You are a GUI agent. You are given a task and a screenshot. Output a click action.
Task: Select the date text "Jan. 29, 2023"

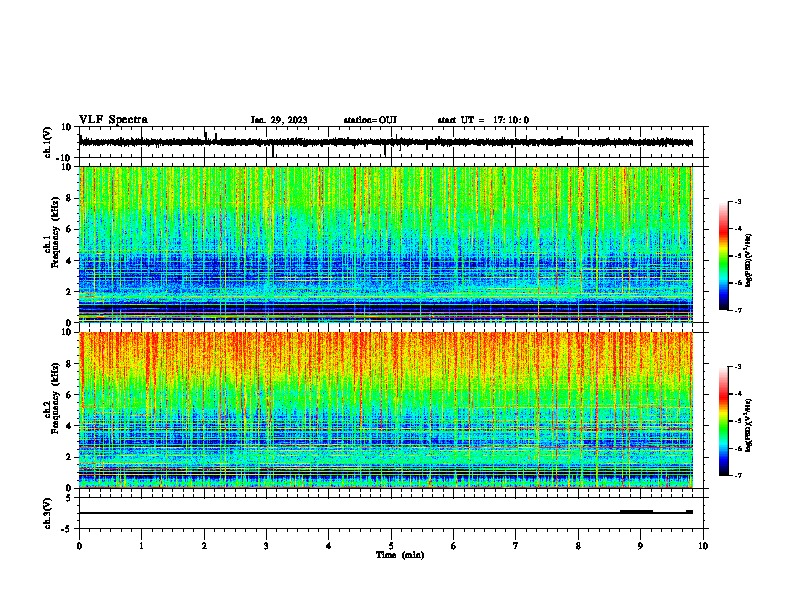279,120
